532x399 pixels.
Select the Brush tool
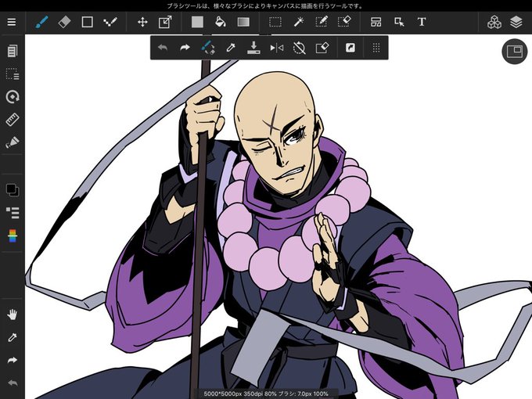tap(41, 23)
